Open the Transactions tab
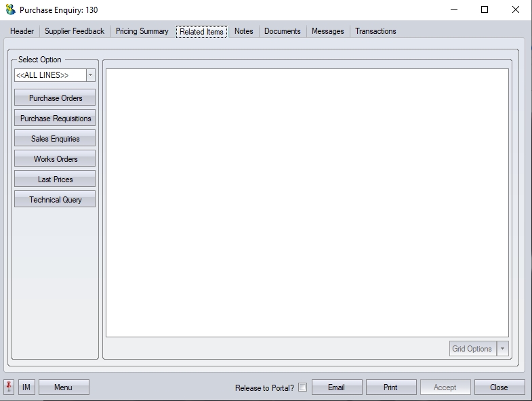Viewport: 532px width, 401px height. click(x=375, y=31)
